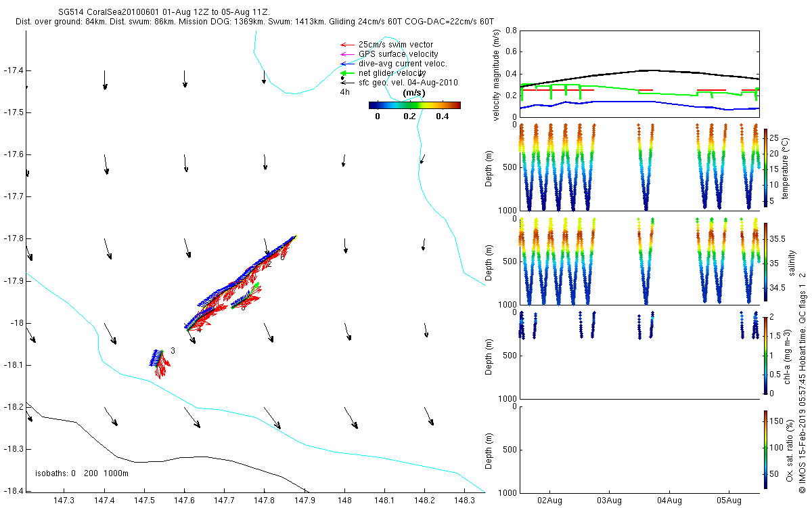This screenshot has width=812, height=508.
Task: Click the blue dive-avg current legend arrow
Action: click(346, 64)
